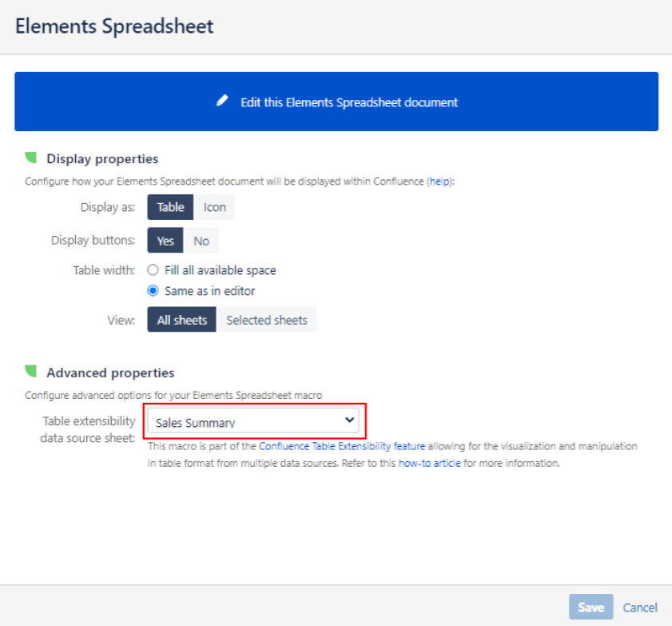Click the pencil edit icon
Image resolution: width=672 pixels, height=626 pixels.
(x=223, y=102)
